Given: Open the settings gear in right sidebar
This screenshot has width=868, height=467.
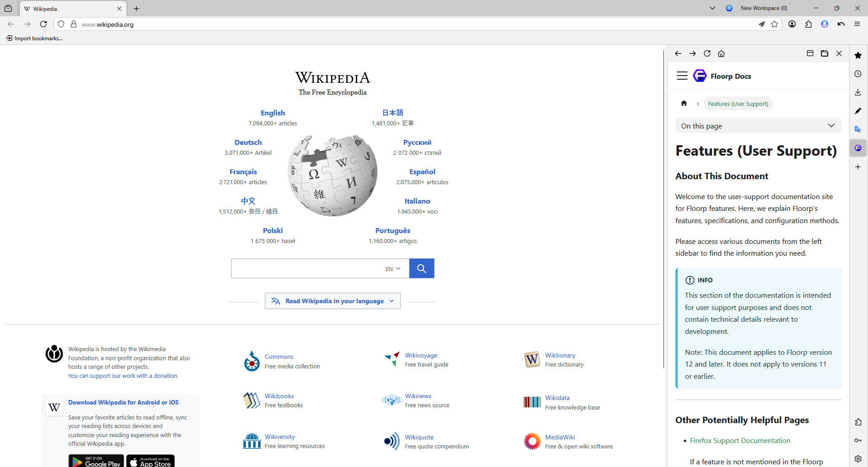Looking at the screenshot, I should click(x=858, y=459).
